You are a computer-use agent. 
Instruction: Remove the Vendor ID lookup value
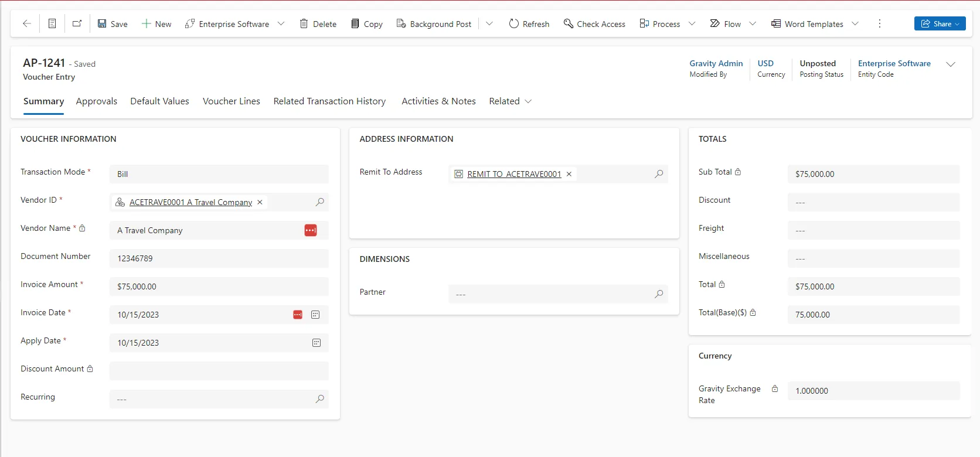[x=260, y=202]
